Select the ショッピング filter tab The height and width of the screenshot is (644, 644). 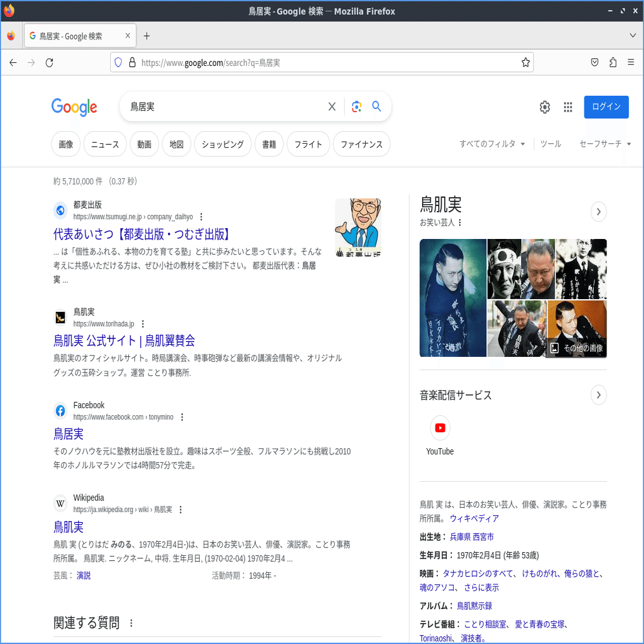(x=222, y=144)
